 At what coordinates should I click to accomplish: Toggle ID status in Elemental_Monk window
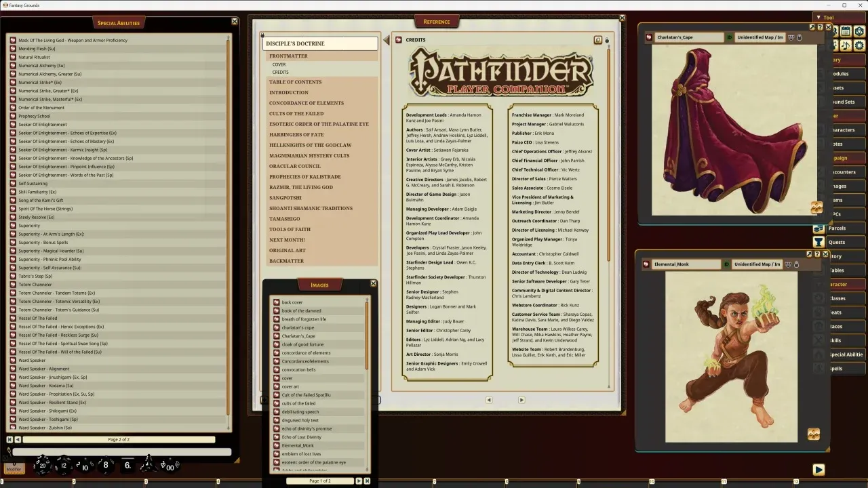coord(726,264)
